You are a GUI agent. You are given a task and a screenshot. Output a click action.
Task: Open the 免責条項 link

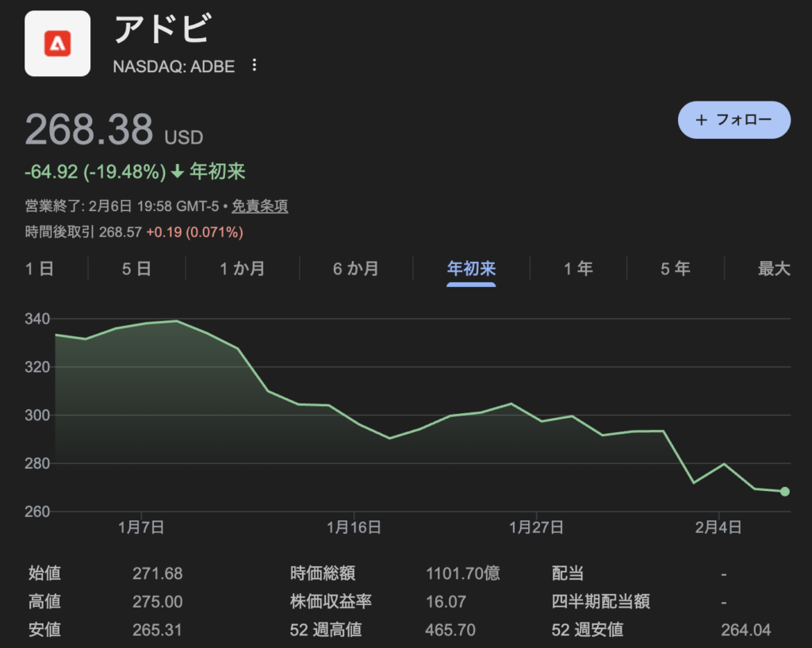pyautogui.click(x=259, y=206)
